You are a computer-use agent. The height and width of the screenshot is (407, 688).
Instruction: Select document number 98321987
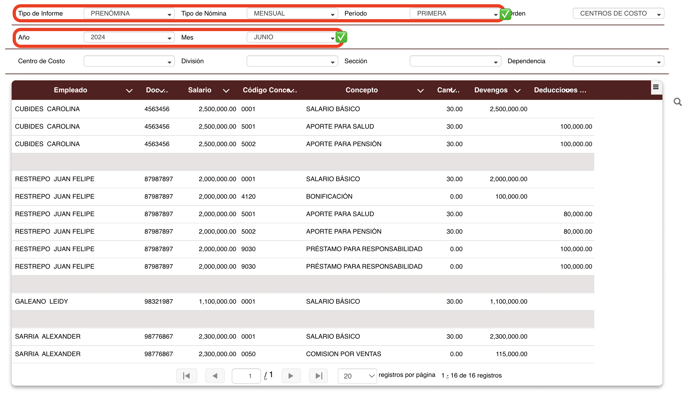pyautogui.click(x=158, y=301)
